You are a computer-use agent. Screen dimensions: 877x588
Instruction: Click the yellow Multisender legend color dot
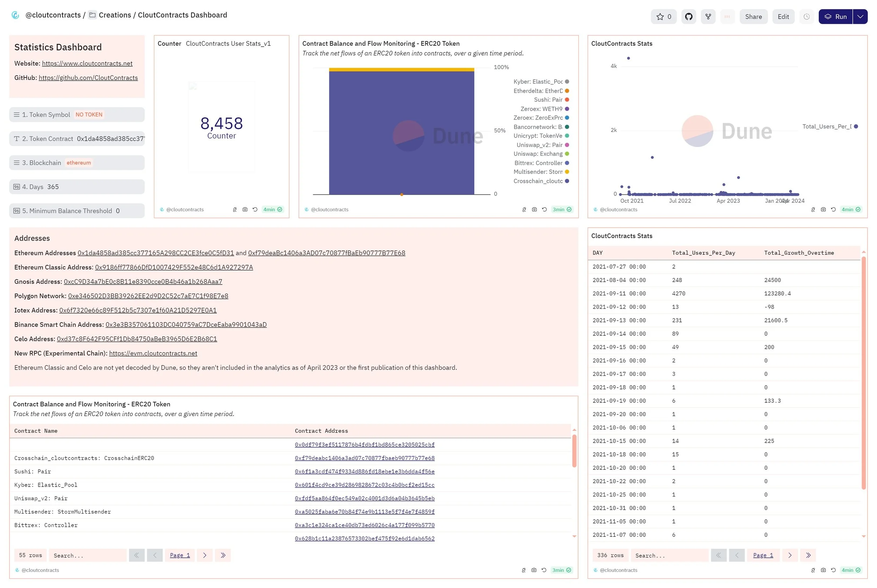tap(567, 172)
